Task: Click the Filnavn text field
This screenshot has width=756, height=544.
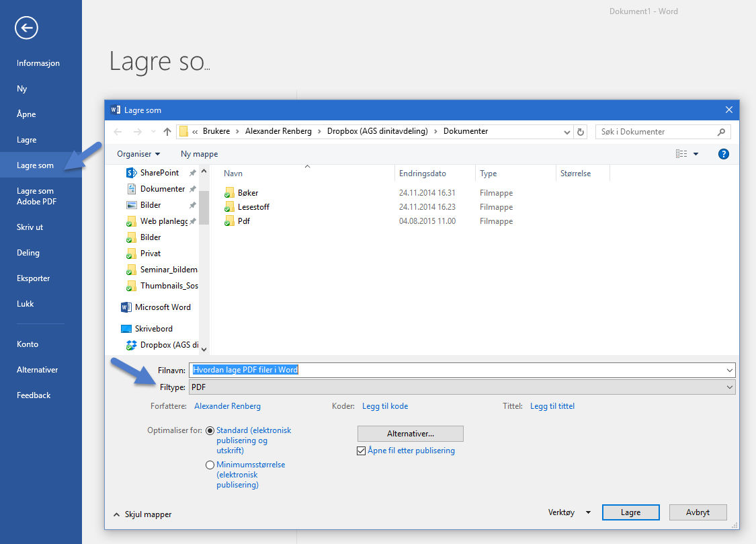Action: [462, 370]
